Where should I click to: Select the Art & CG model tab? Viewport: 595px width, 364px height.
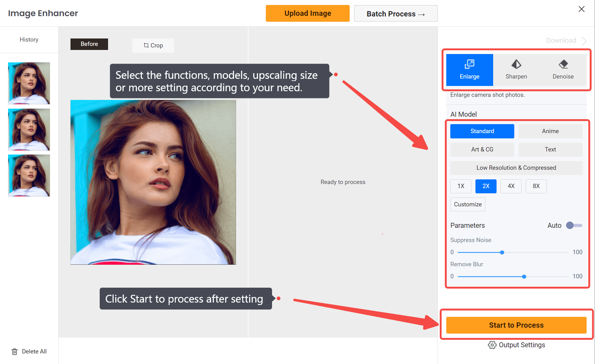point(482,150)
